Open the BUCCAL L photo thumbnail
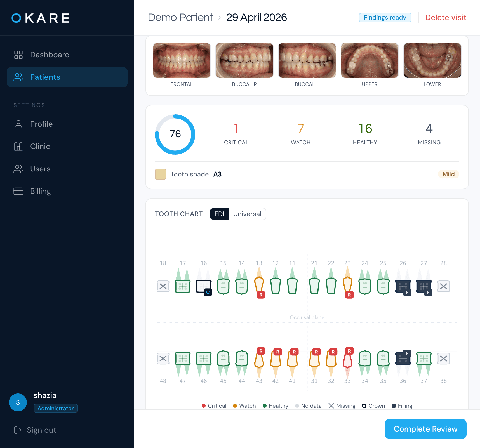Image resolution: width=480 pixels, height=448 pixels. coord(307,60)
